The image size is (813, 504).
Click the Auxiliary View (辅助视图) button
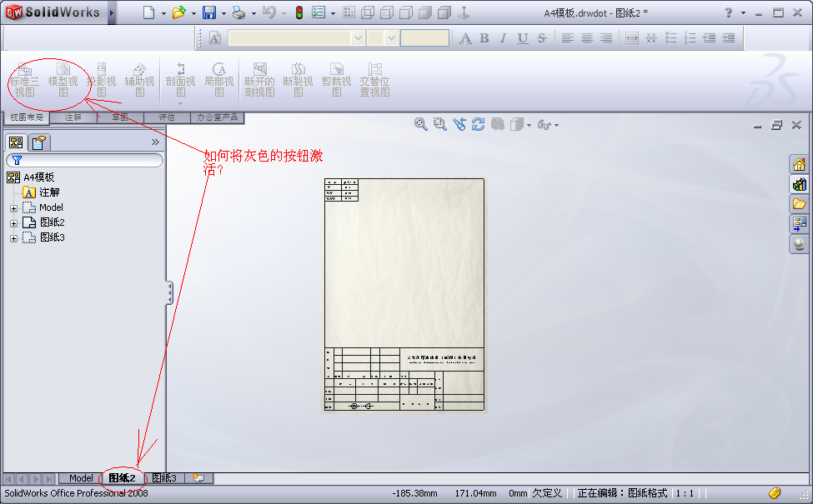139,80
